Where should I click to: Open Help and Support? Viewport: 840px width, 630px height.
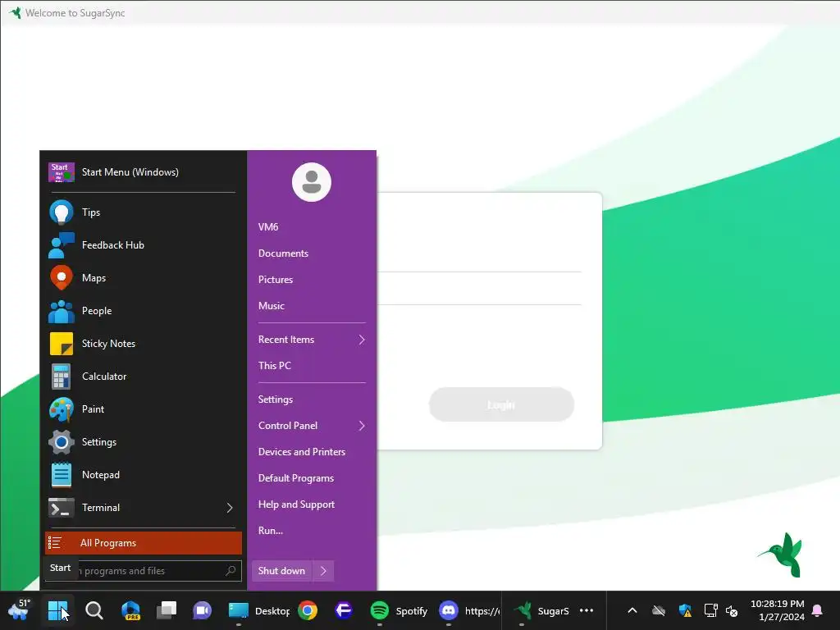click(296, 504)
